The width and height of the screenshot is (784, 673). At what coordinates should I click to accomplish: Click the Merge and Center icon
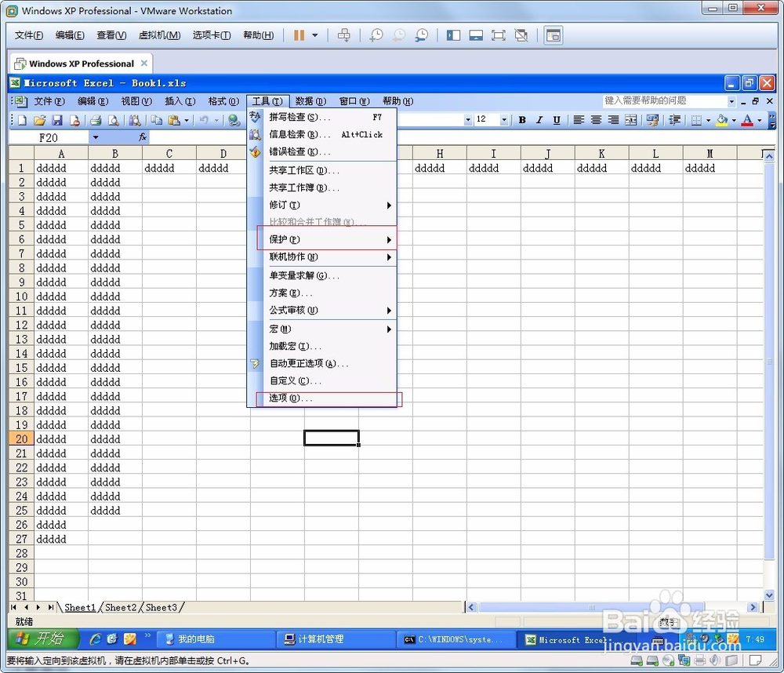coord(631,119)
